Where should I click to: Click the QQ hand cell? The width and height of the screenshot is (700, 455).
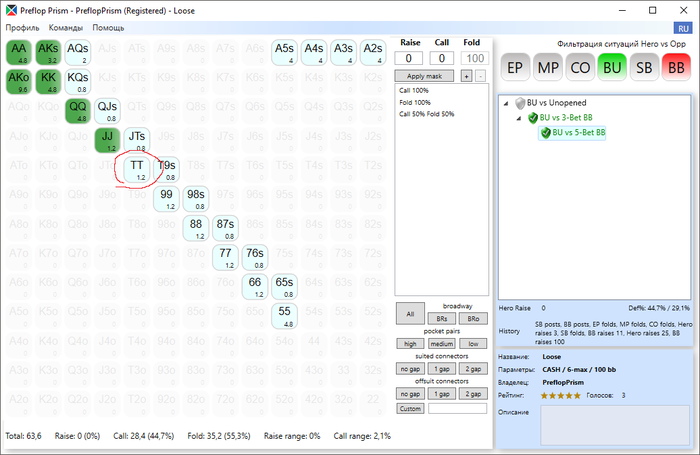tap(78, 111)
